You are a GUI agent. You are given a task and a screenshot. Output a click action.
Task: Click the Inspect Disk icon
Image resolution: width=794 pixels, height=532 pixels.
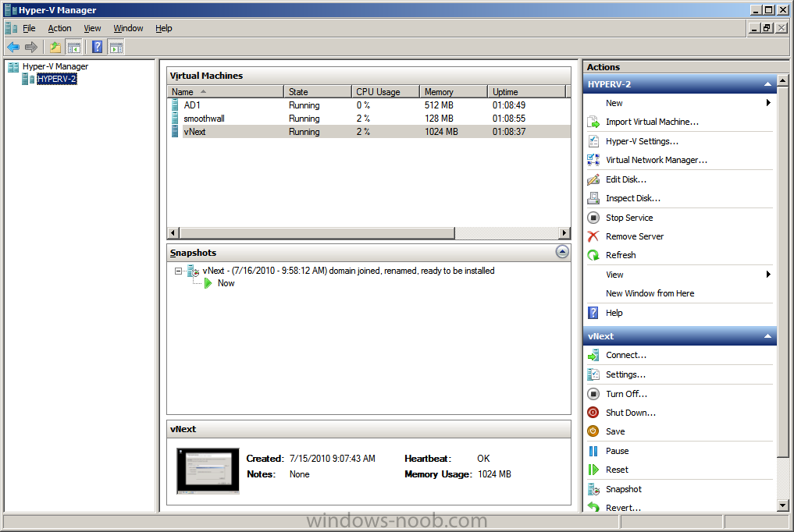pos(593,198)
